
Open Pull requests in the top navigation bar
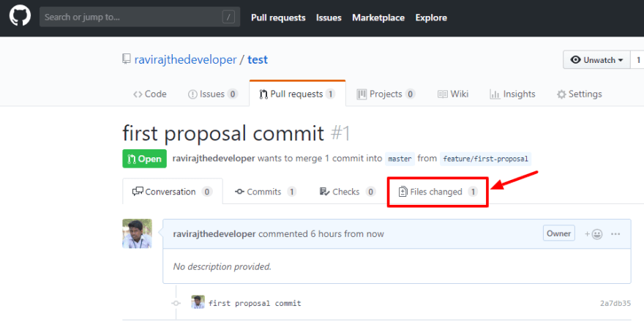pos(278,18)
